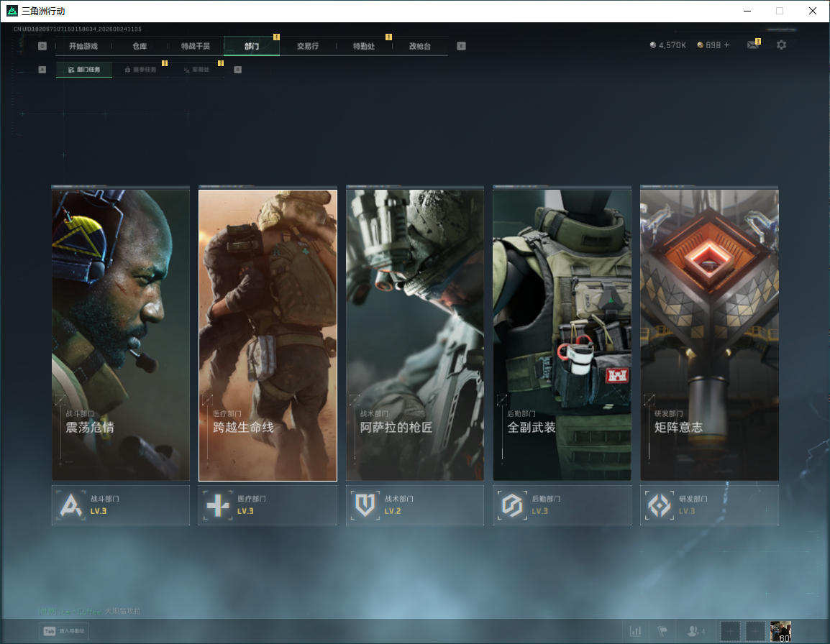The height and width of the screenshot is (644, 830).
Task: Open the 震荡危情 combat department card
Action: tap(121, 334)
